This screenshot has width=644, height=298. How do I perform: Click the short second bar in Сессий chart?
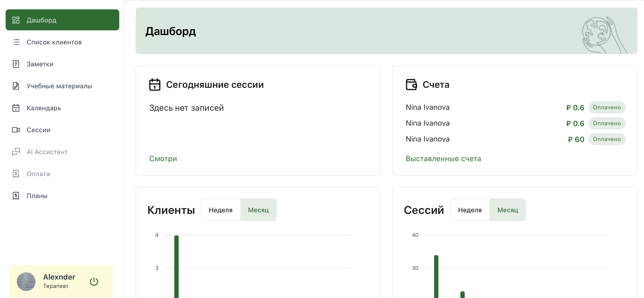463,294
